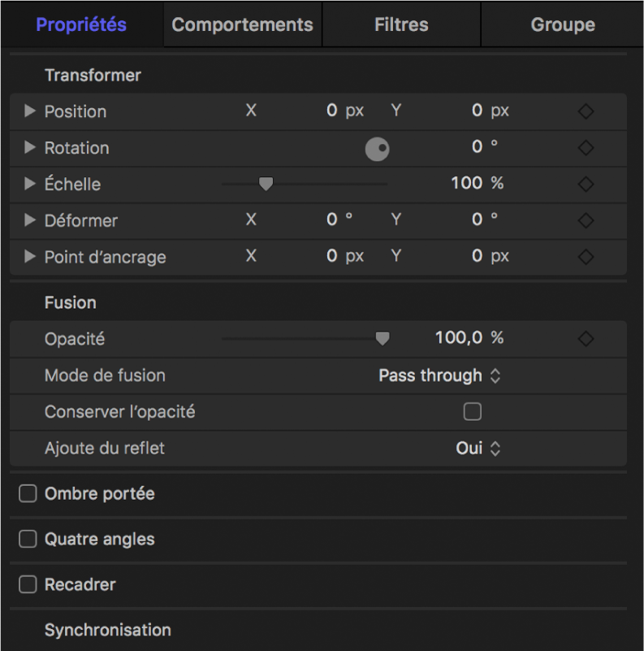Select the Groupe tab

coord(562,24)
